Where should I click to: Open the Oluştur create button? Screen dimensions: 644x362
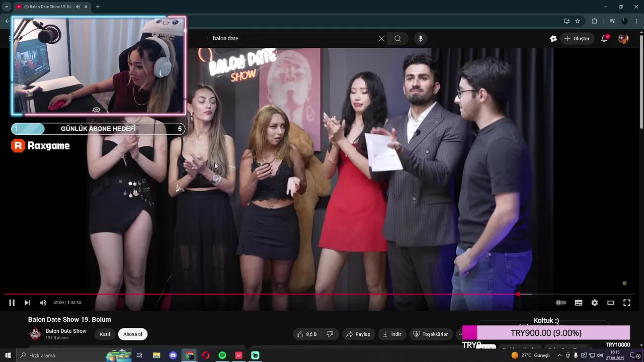[577, 38]
